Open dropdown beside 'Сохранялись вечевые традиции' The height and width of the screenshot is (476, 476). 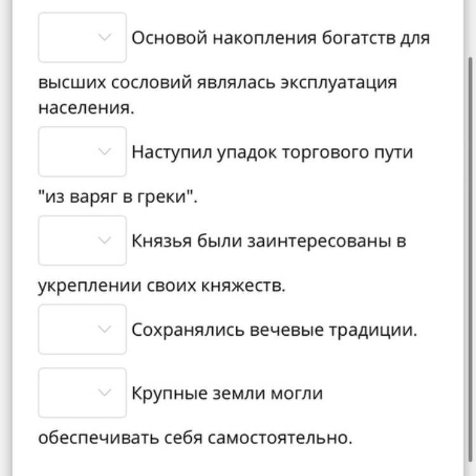click(82, 329)
